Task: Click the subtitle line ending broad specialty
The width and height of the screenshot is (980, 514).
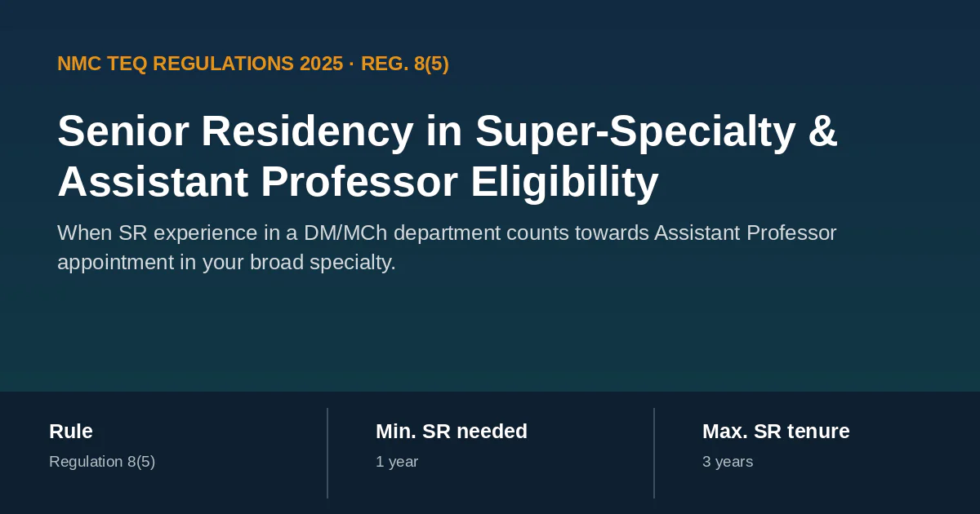Action: [x=226, y=262]
